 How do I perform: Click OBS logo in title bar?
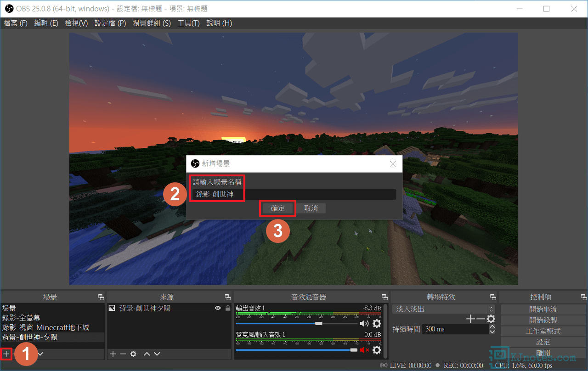pos(9,9)
